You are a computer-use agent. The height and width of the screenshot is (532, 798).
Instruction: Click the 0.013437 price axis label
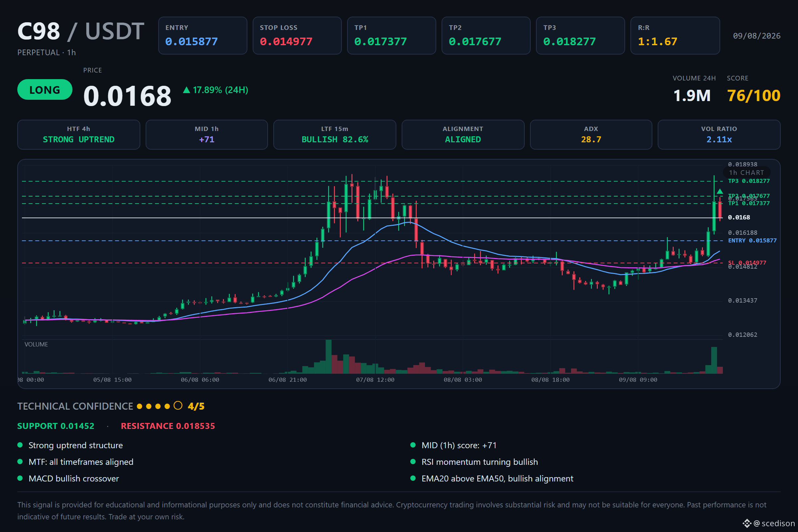pos(743,301)
